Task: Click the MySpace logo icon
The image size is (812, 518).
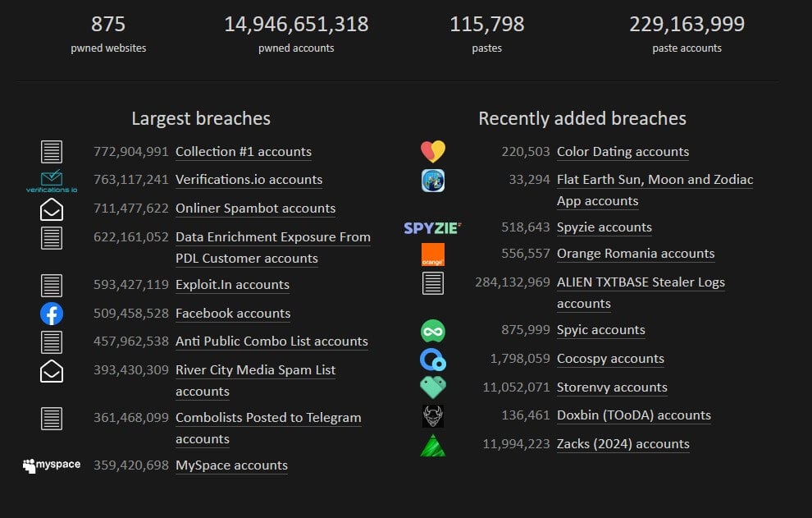Action: [52, 465]
